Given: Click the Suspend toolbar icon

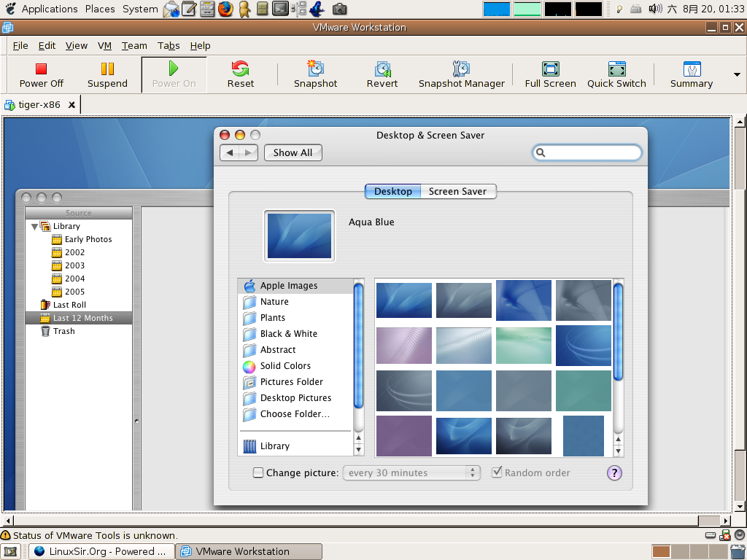Looking at the screenshot, I should coord(107,75).
